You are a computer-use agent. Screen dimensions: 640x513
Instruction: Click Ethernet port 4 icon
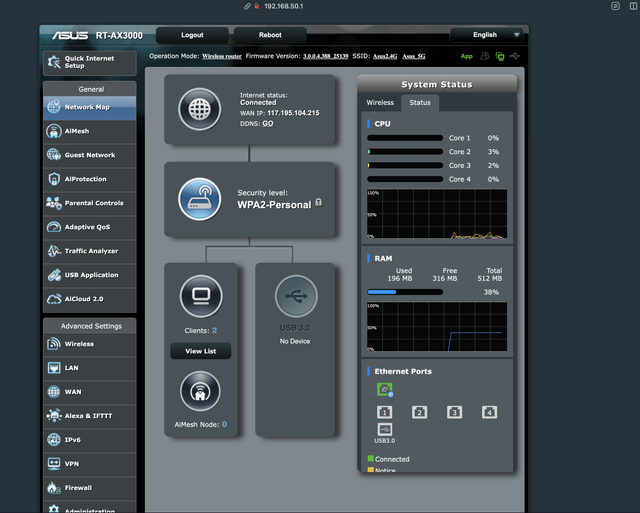pos(489,412)
